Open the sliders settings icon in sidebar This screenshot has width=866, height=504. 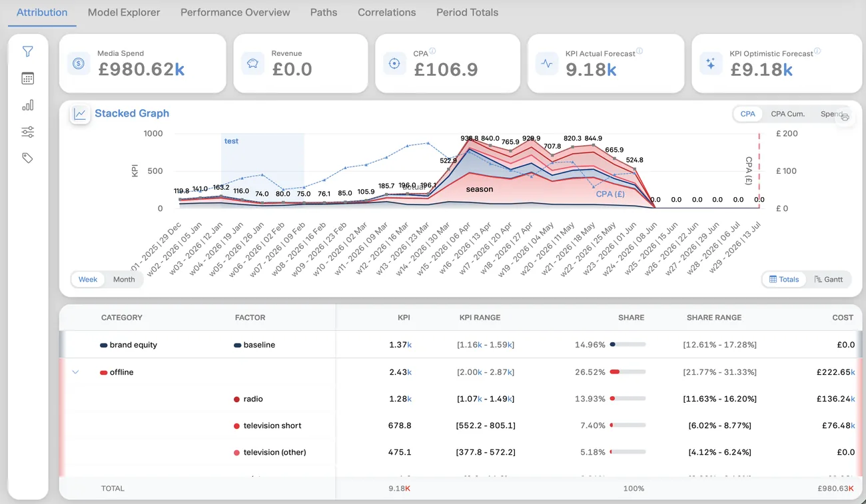click(x=27, y=132)
